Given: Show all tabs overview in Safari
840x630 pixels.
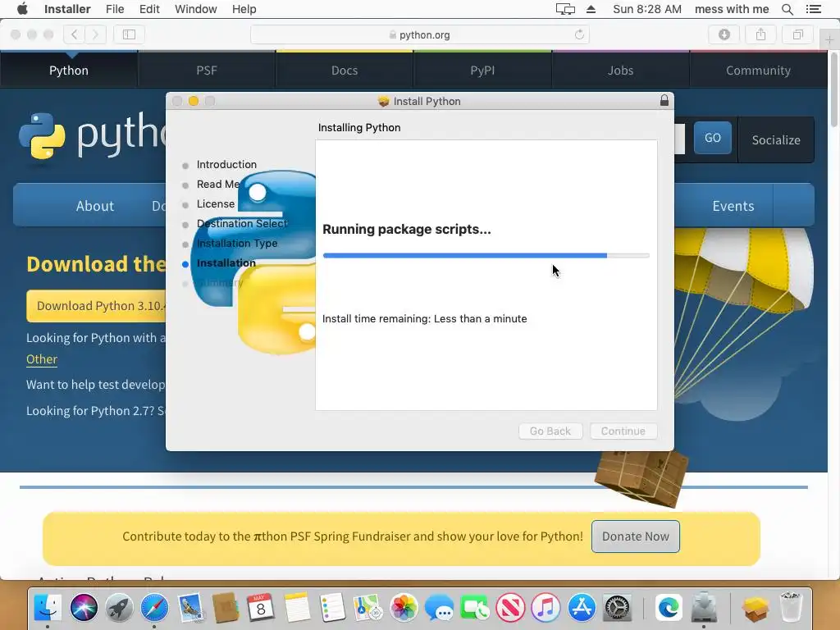Looking at the screenshot, I should point(797,34).
